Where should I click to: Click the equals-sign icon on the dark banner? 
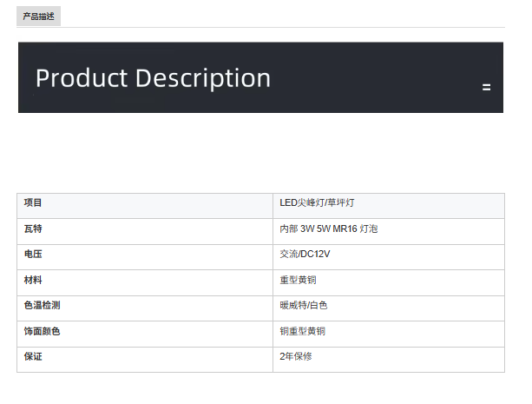point(486,87)
